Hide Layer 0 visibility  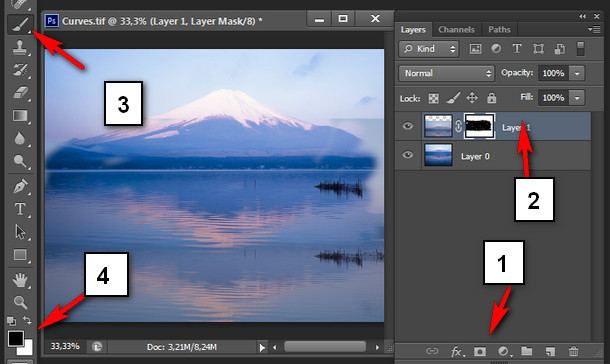pos(408,155)
